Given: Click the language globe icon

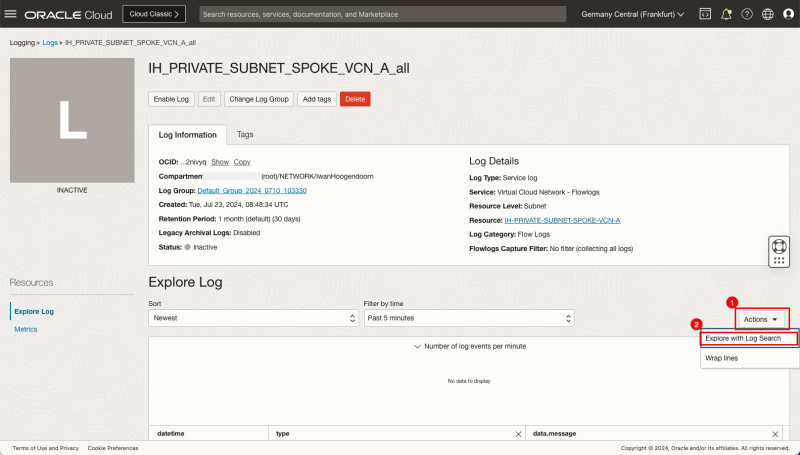Looking at the screenshot, I should click(x=767, y=15).
